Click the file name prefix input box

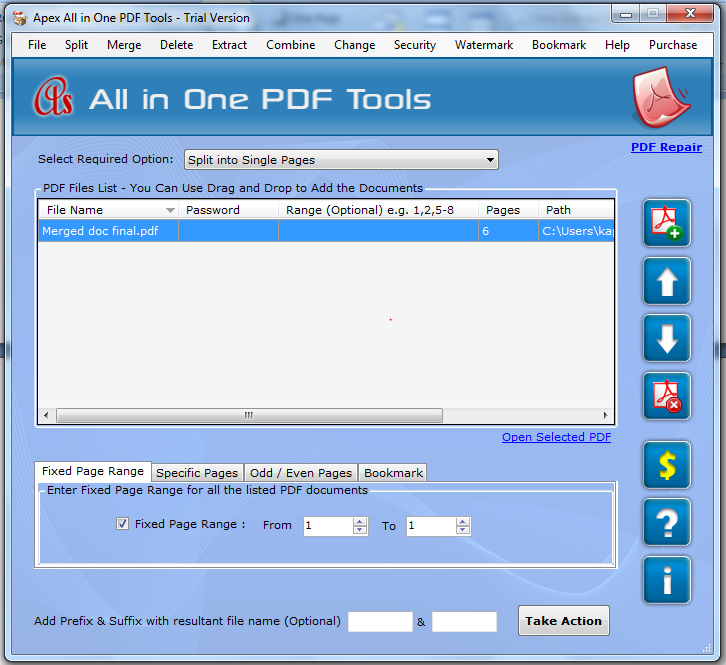380,621
